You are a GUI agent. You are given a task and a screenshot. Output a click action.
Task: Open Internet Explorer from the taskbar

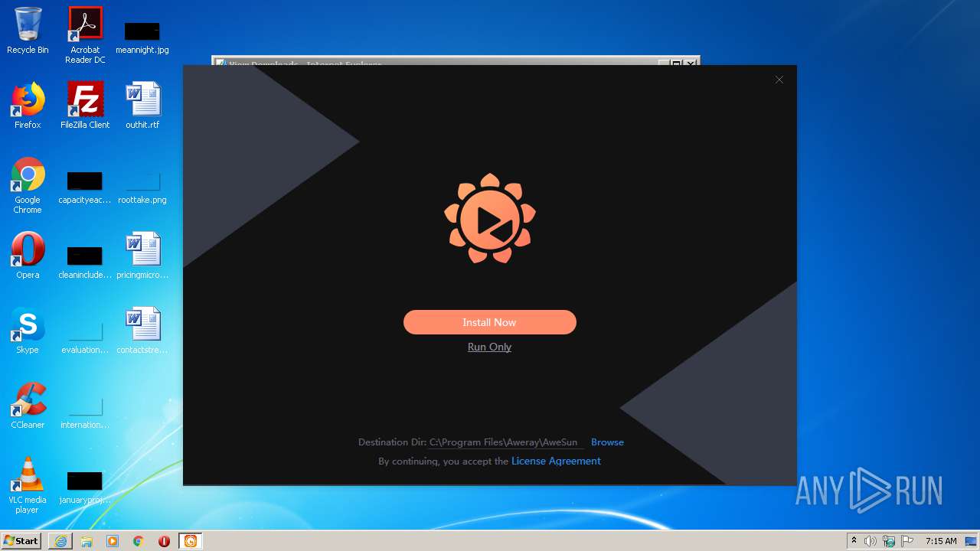(x=60, y=541)
